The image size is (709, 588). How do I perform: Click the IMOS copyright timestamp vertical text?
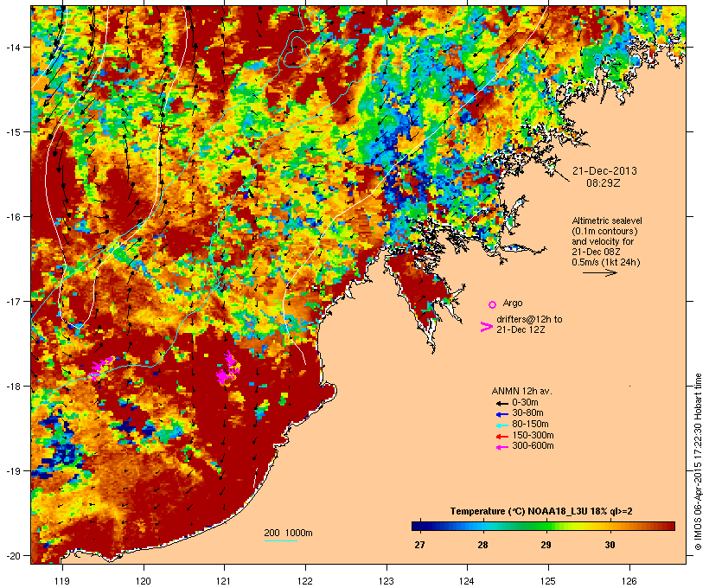point(698,462)
